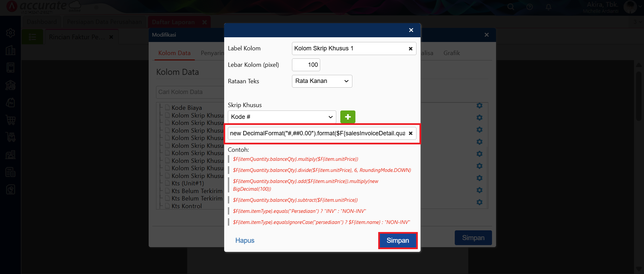644x274 pixels.
Task: Clear the custom script formula field
Action: [x=410, y=133]
